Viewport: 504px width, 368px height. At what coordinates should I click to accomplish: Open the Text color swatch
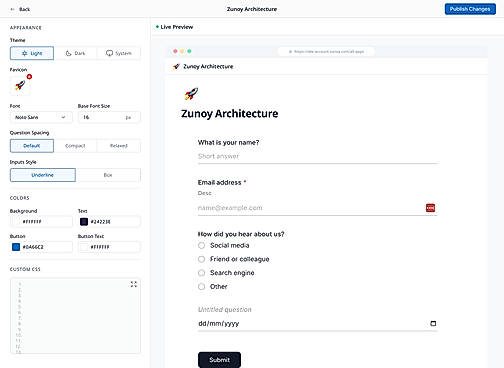[x=84, y=222]
